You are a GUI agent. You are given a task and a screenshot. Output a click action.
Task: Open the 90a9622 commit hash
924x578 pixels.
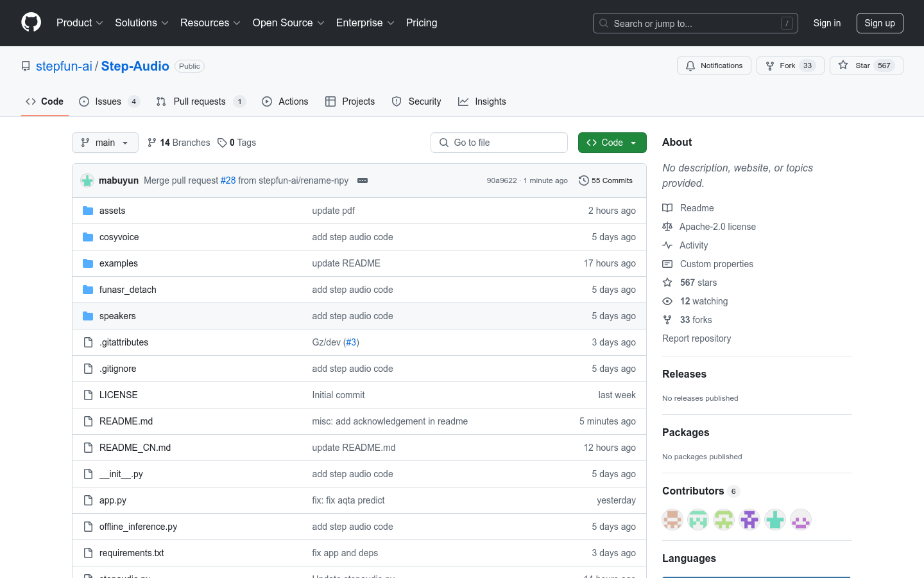502,180
